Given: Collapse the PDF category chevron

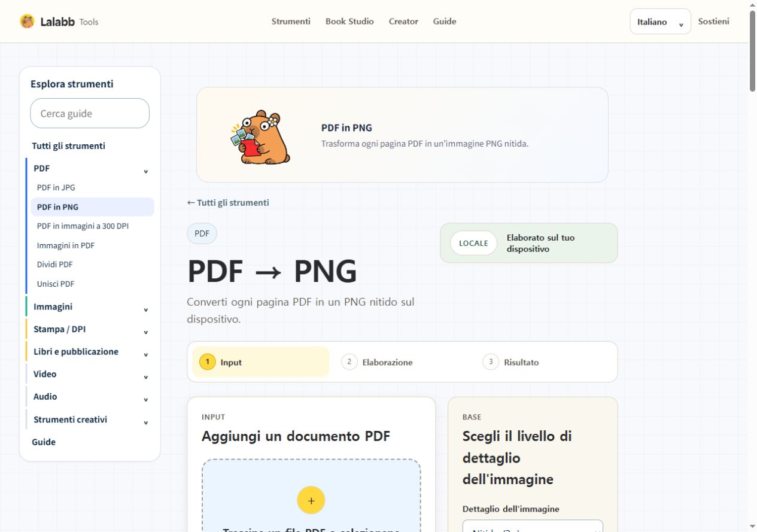Looking at the screenshot, I should point(145,172).
